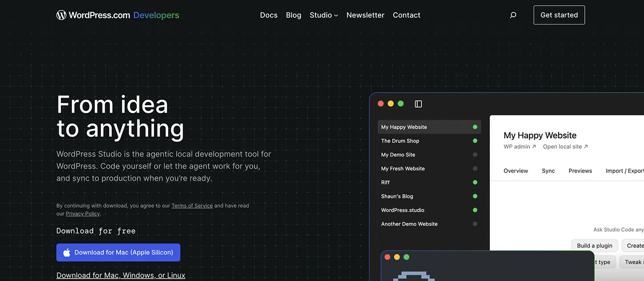Click the yellow dot of the lower terminal window
This screenshot has height=281, width=644.
tap(397, 257)
